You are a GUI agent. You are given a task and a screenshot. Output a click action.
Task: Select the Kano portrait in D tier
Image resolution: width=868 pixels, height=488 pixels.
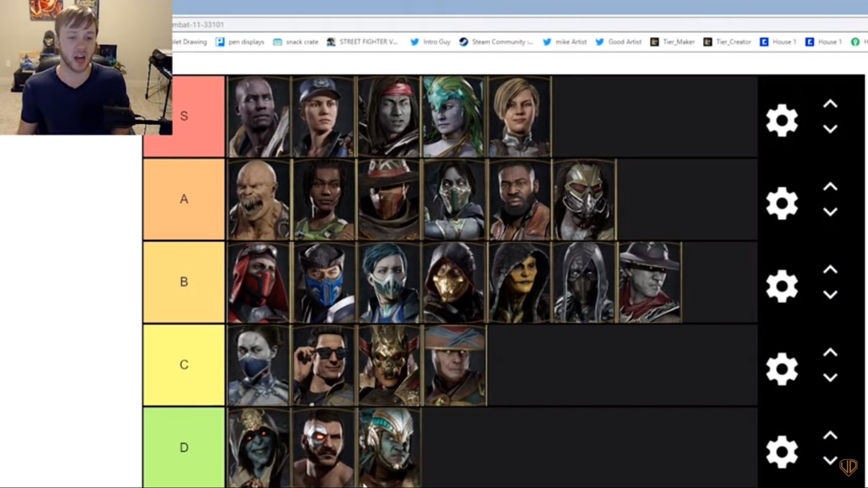point(324,447)
